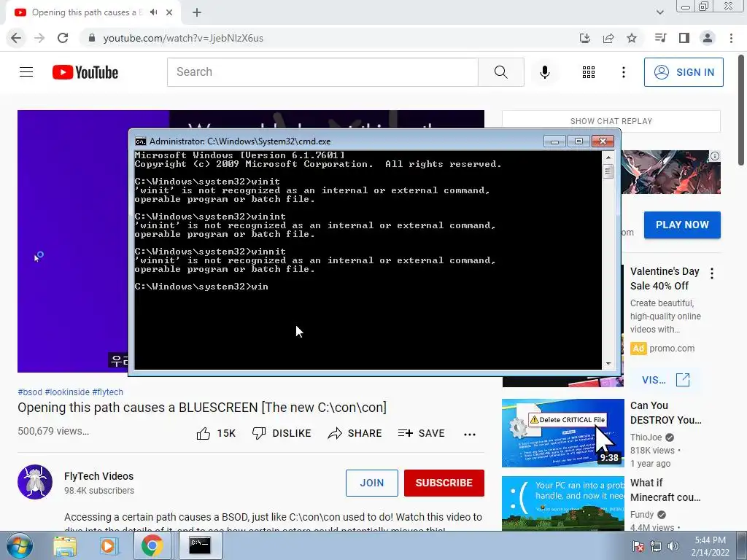Install app icon in address bar
The height and width of the screenshot is (560, 747).
tap(584, 38)
